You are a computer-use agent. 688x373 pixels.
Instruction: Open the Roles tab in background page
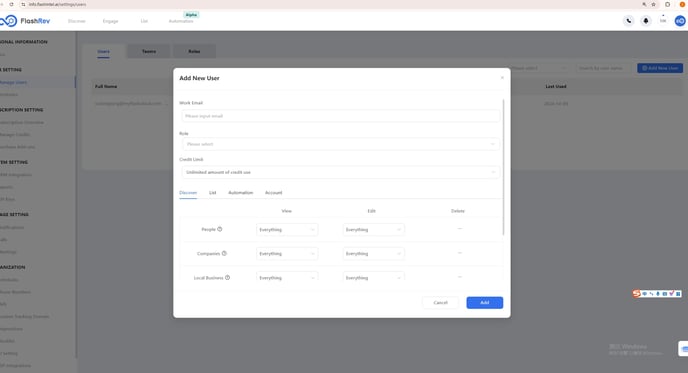click(x=194, y=51)
